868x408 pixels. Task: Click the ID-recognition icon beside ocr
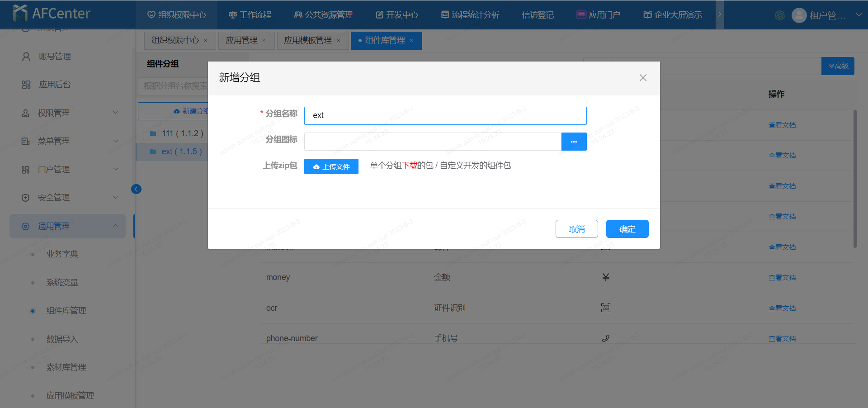(x=606, y=308)
